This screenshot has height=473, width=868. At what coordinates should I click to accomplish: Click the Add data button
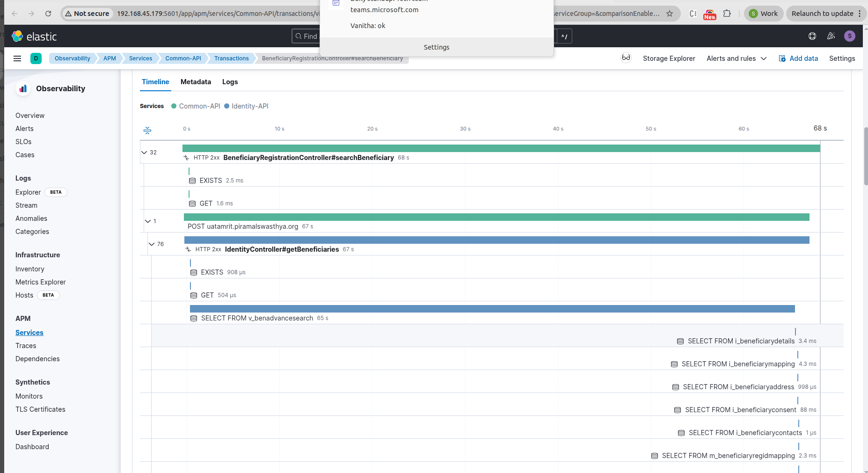[798, 58]
